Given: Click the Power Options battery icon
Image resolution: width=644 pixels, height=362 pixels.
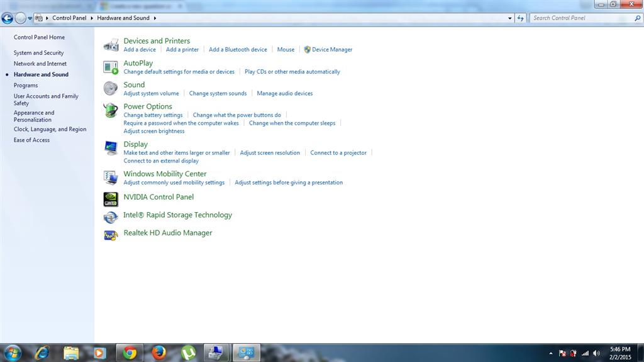Looking at the screenshot, I should tap(111, 110).
